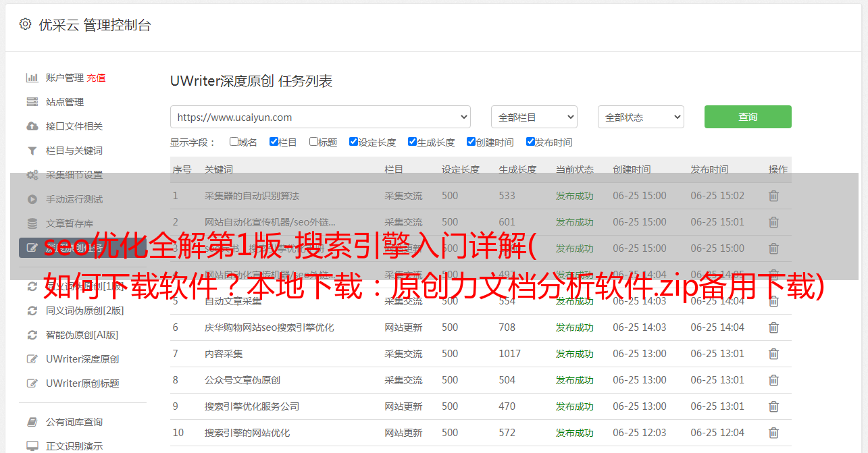
Task: Click 发布成功 status in row 7
Action: point(575,354)
